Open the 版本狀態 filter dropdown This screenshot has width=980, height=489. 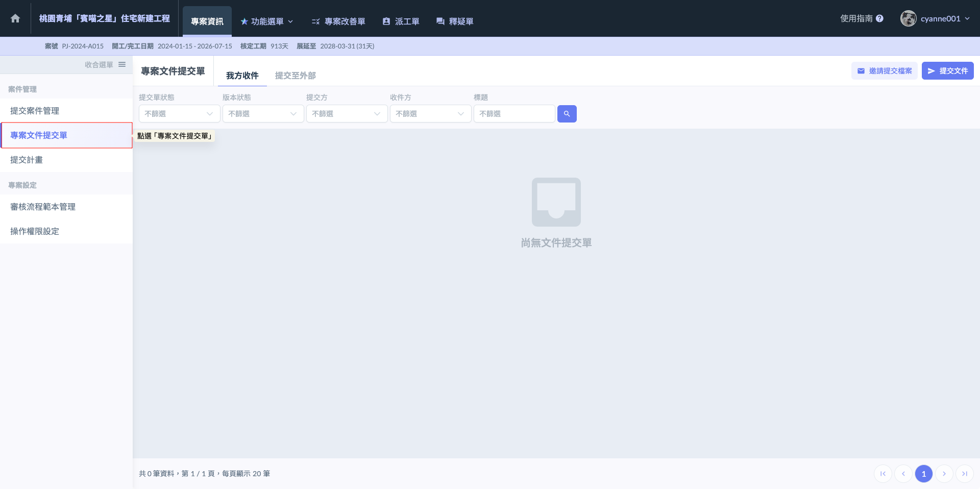263,114
